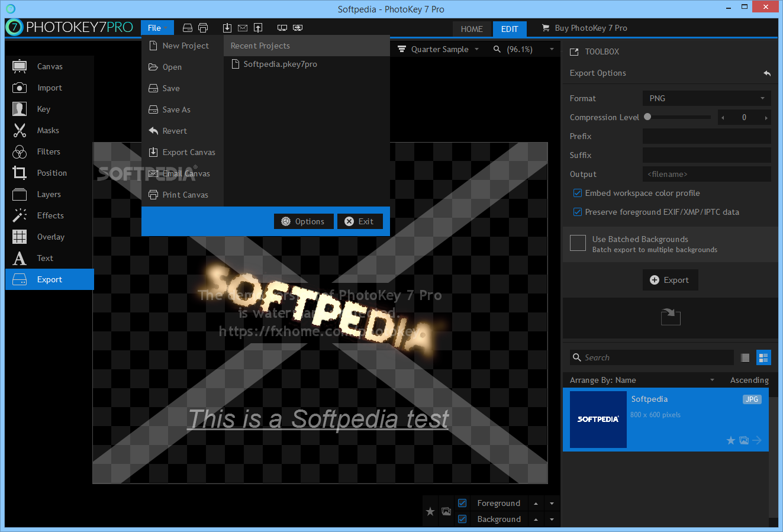Click the export folder icon below Export button

coord(671,317)
